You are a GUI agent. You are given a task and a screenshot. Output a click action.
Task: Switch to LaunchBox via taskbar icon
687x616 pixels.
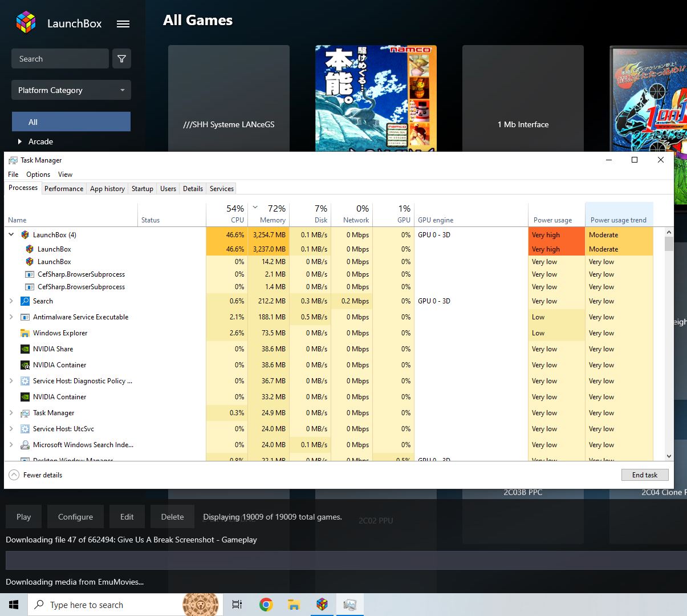[322, 605]
